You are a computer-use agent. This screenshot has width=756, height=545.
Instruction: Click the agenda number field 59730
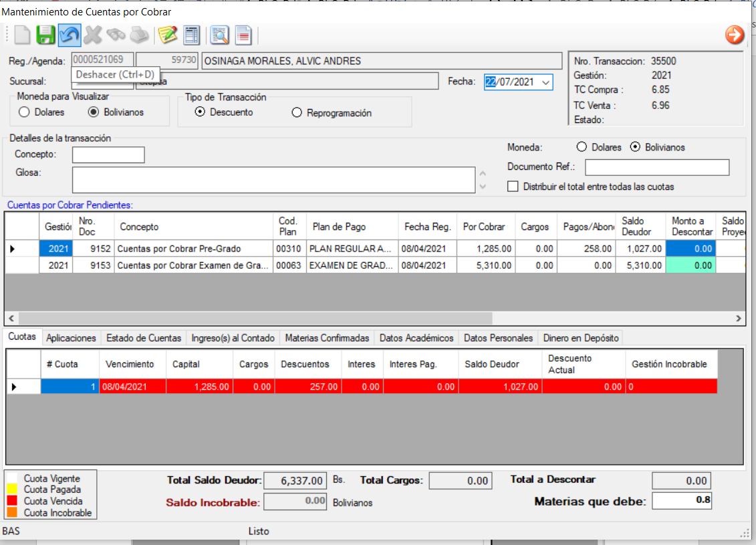pos(167,60)
